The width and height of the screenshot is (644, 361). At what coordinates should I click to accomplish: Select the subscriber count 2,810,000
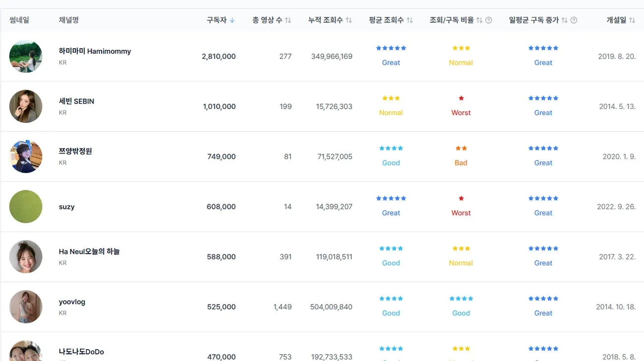pyautogui.click(x=218, y=57)
